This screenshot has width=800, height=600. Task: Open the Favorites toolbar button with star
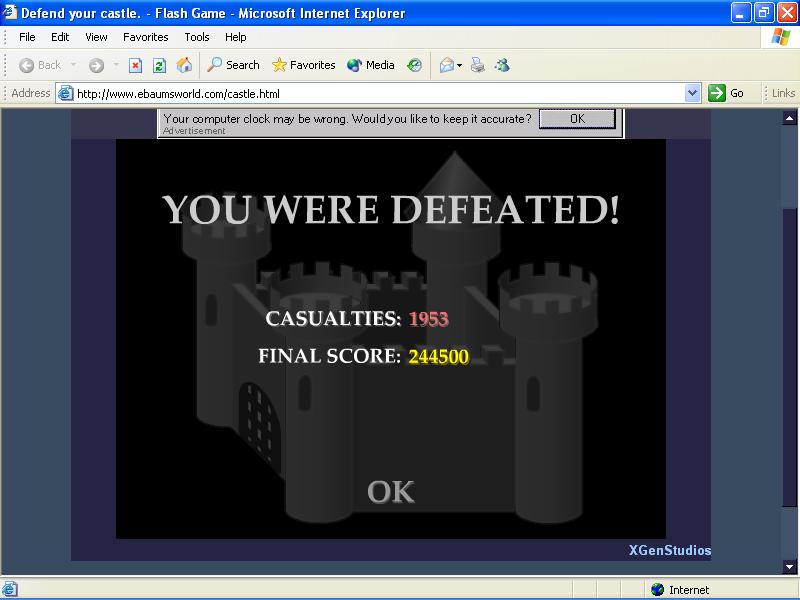[x=303, y=65]
